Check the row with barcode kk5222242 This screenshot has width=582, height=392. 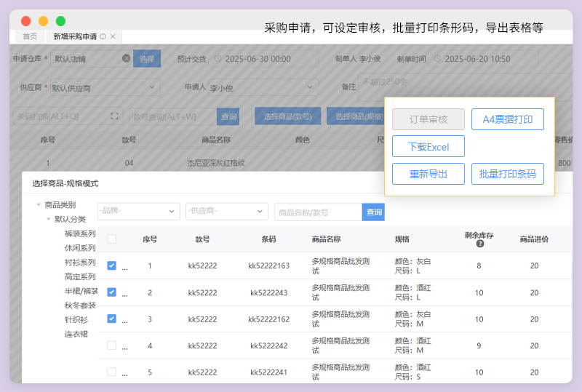[x=112, y=345]
